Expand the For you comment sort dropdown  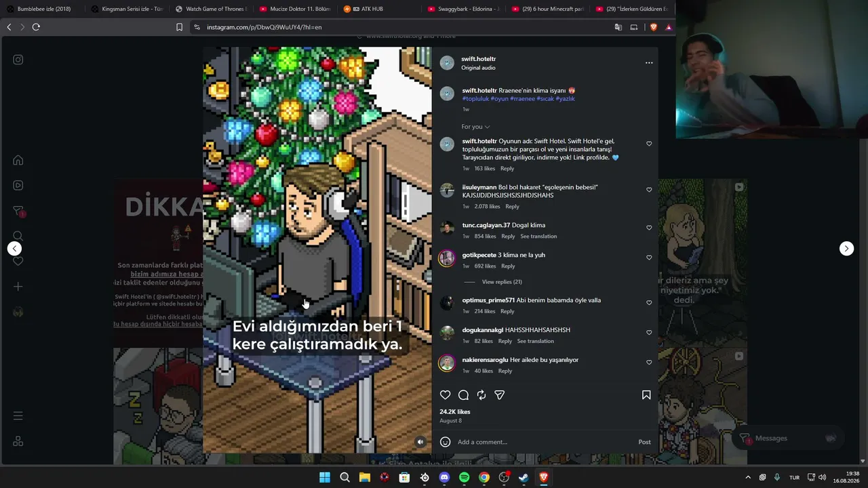coord(475,127)
